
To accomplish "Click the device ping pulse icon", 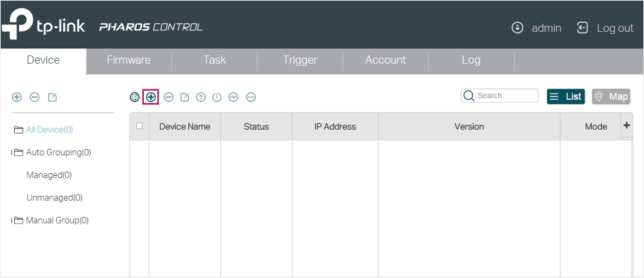I will tap(233, 97).
